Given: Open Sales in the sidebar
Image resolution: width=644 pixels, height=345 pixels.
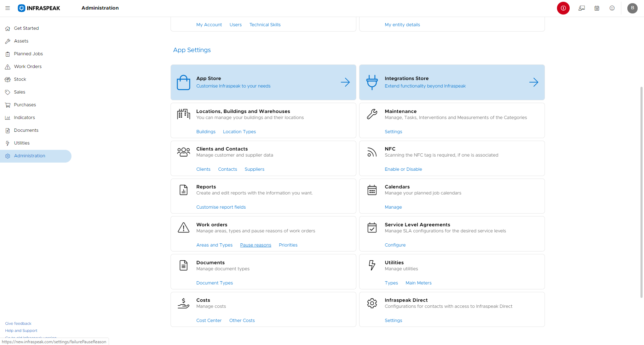Looking at the screenshot, I should point(36,92).
